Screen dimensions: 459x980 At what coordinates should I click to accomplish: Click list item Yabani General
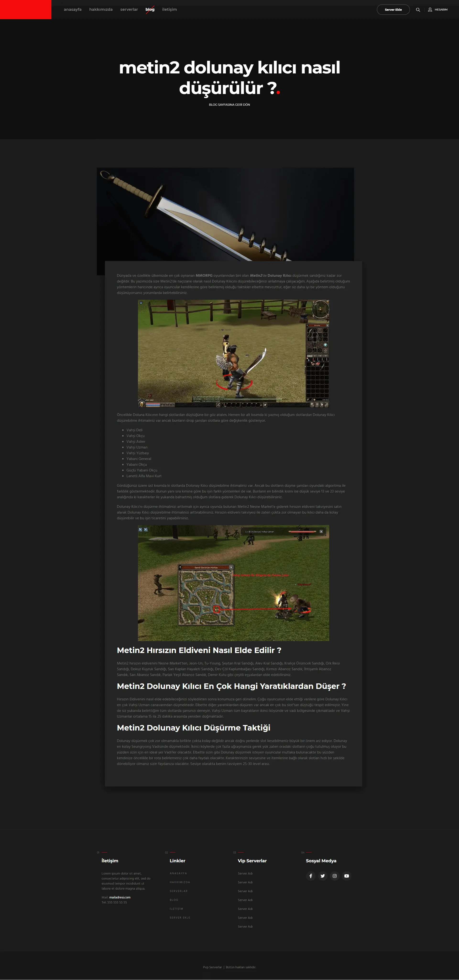(139, 458)
